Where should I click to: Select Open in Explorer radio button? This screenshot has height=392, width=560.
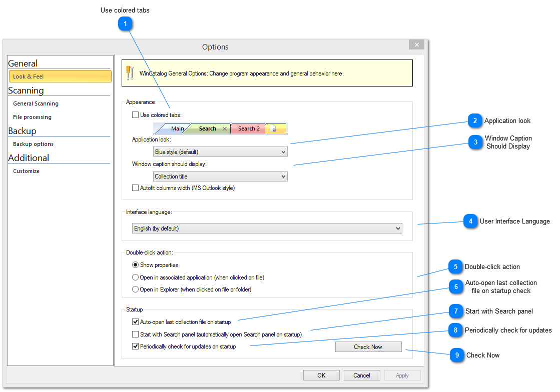coord(135,289)
